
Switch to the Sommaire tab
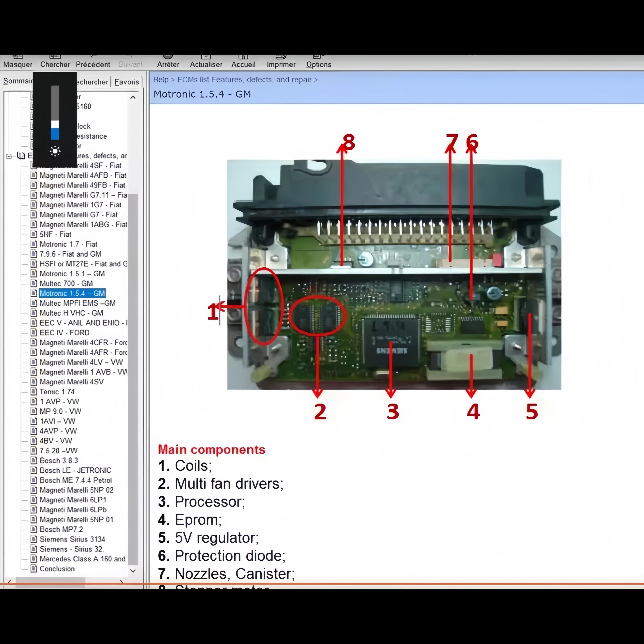[x=18, y=81]
